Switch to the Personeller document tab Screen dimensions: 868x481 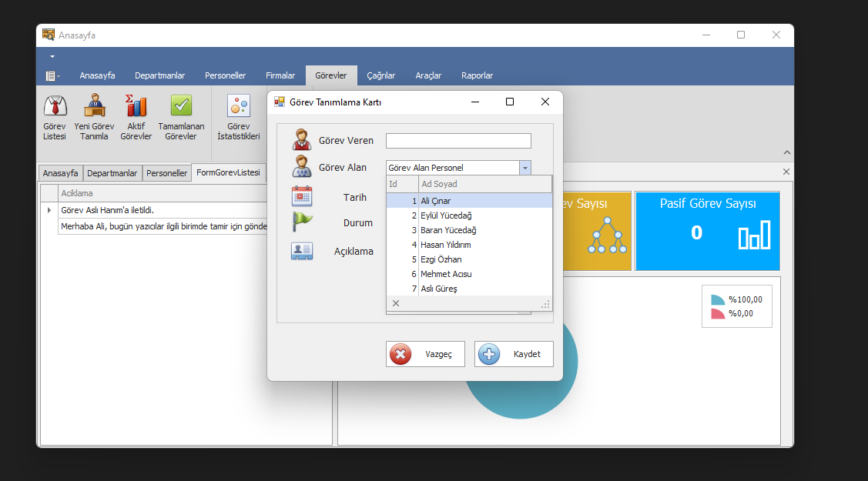tap(166, 173)
